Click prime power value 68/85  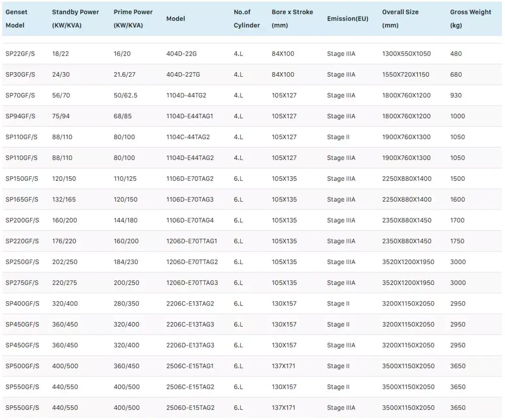122,116
